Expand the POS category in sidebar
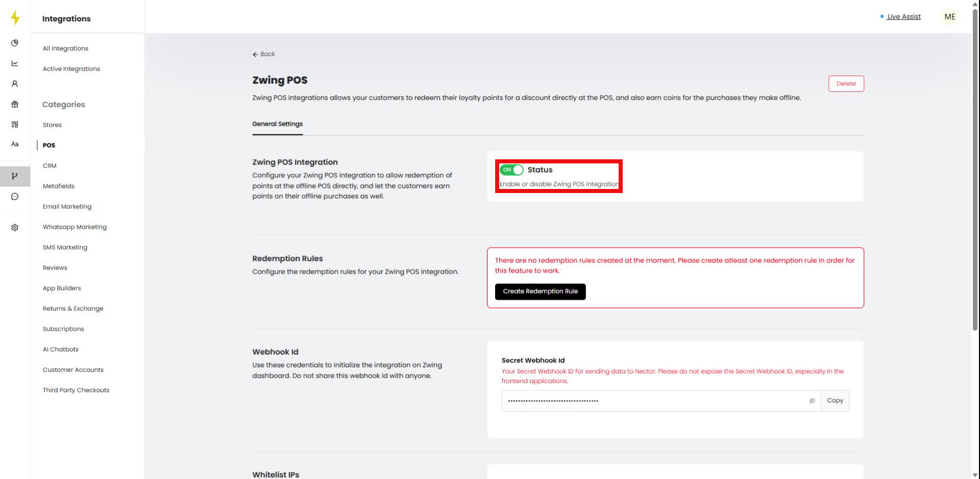The image size is (980, 479). click(48, 145)
